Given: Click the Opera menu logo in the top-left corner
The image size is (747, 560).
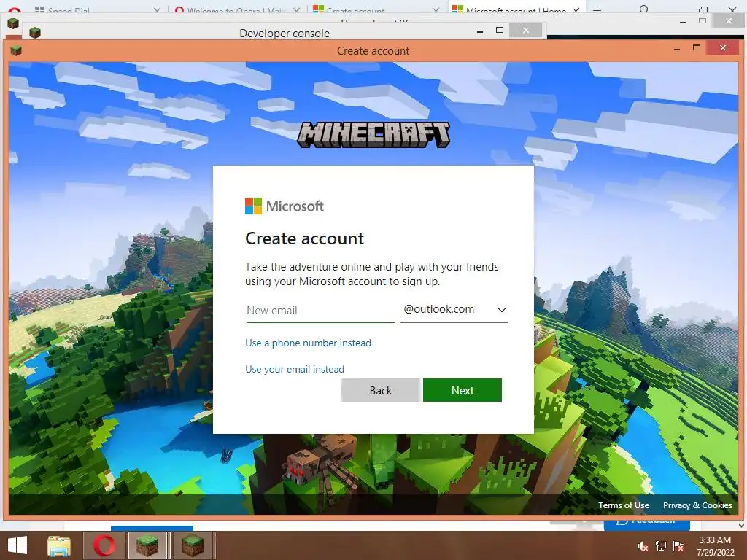Looking at the screenshot, I should (15, 9).
